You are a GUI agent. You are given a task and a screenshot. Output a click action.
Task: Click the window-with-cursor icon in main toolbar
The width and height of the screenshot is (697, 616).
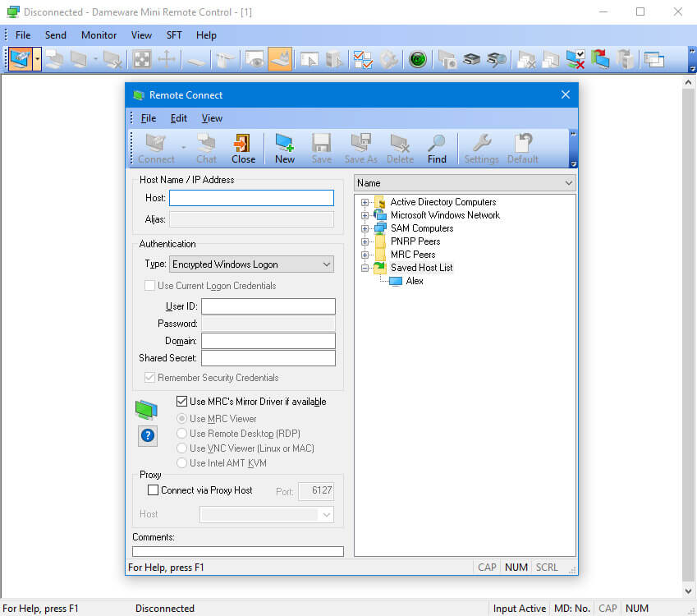pos(310,59)
